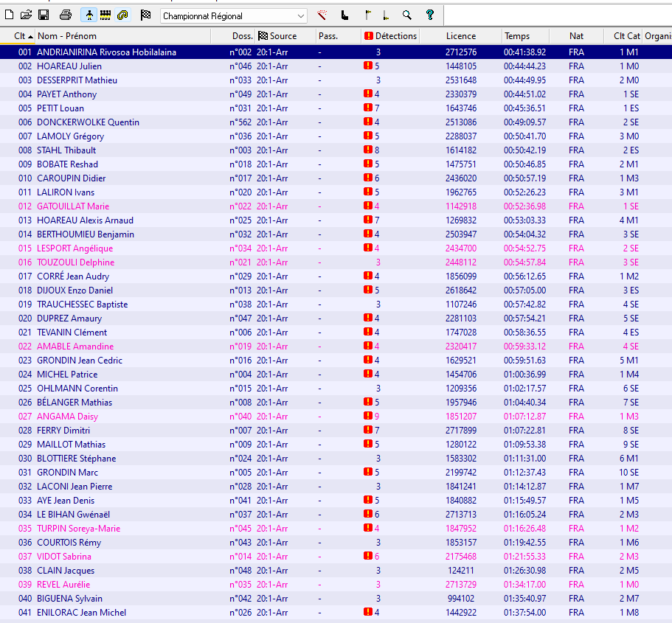Click category 2 M7 of BIGUENA Sylvain

(x=629, y=599)
